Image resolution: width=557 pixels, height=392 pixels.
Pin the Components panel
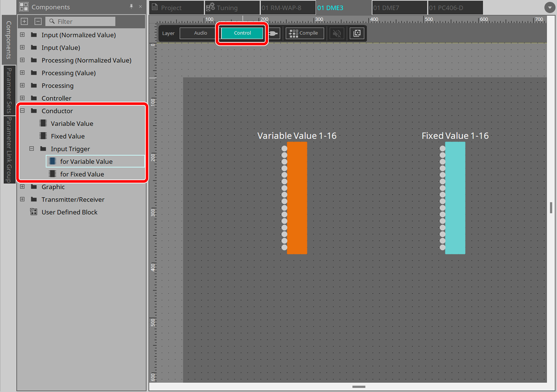(131, 6)
